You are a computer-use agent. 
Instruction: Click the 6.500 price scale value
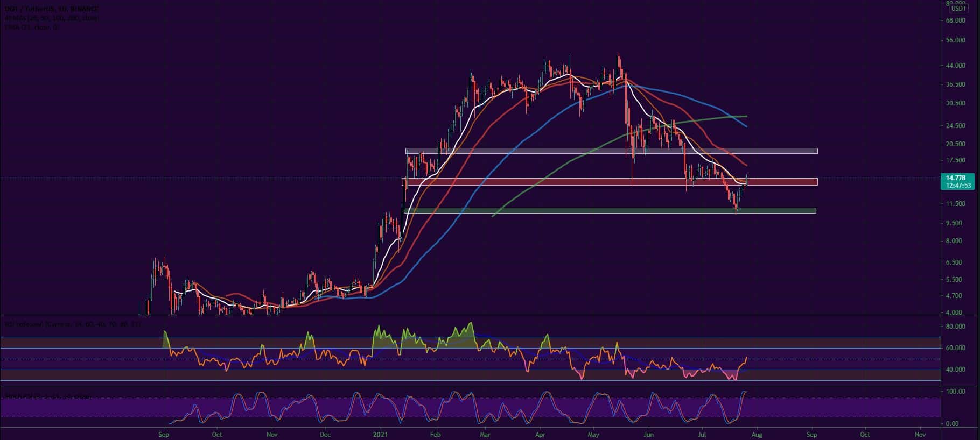point(955,262)
